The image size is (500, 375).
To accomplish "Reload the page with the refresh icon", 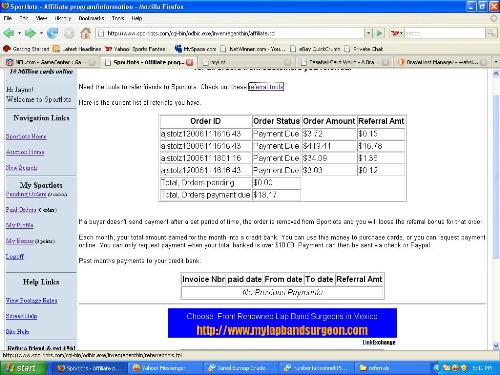I will [x=52, y=33].
